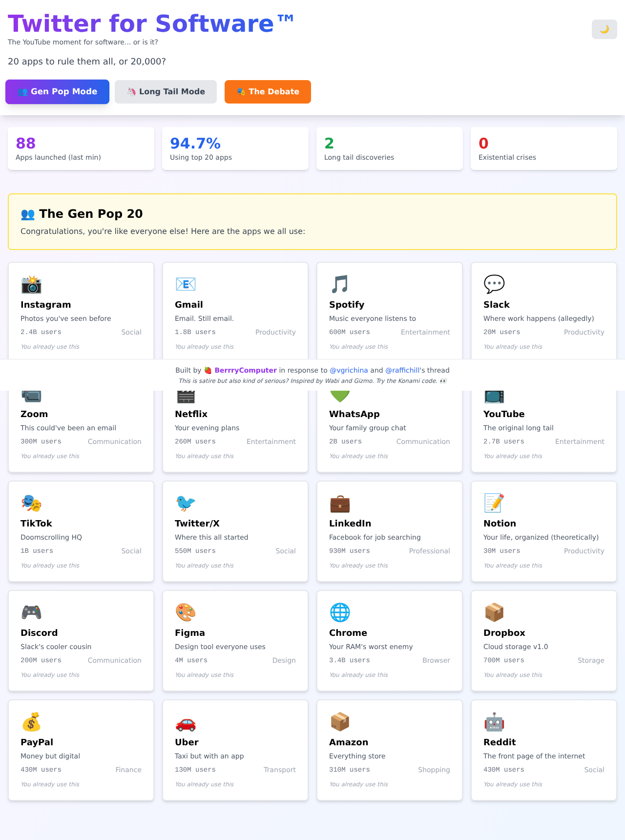This screenshot has width=625, height=840.
Task: Open the @raffichill profile link
Action: [402, 370]
